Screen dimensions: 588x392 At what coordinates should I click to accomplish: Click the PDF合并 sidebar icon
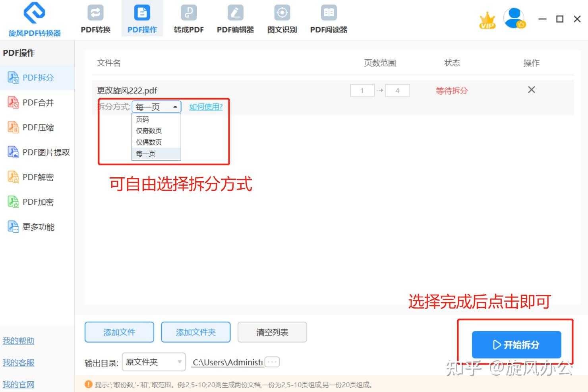[x=13, y=103]
